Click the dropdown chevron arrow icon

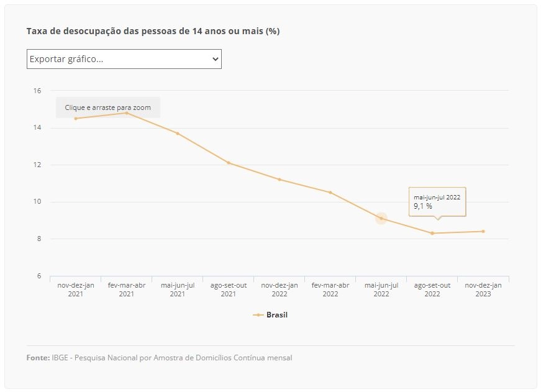point(216,59)
